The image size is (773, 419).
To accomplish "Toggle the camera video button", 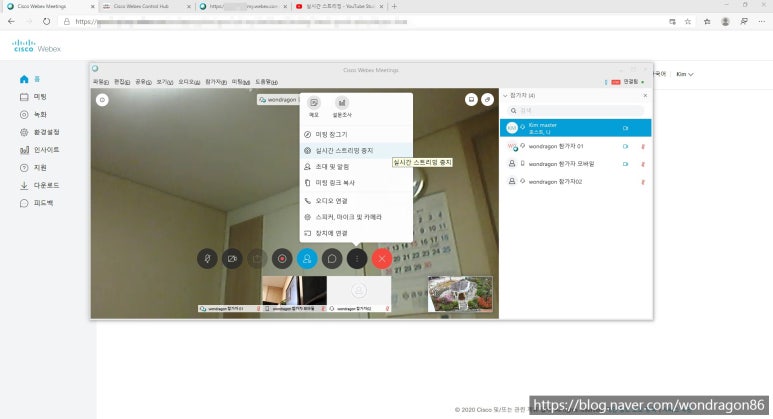I will (x=232, y=259).
